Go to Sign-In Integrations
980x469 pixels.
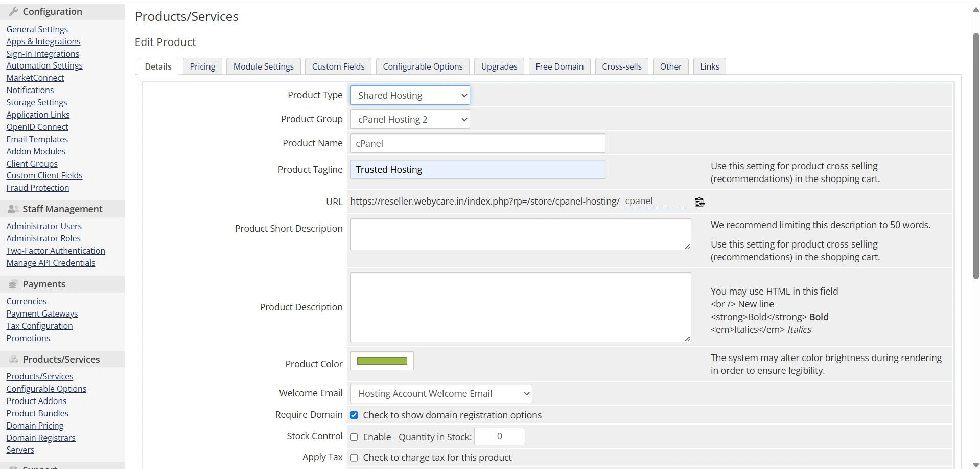(43, 54)
